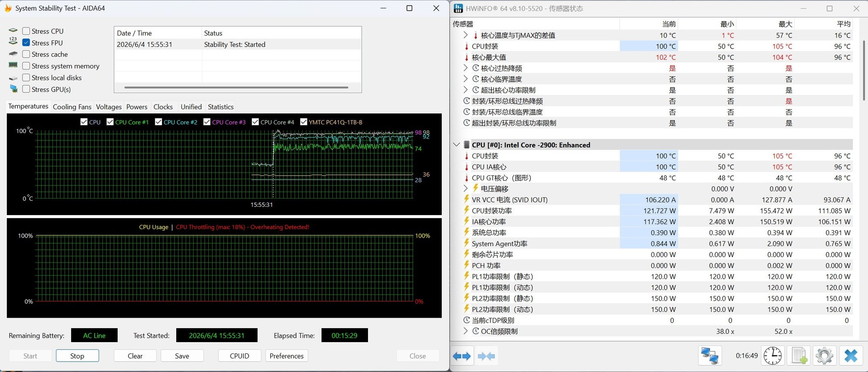Uncheck the Stress FPU checkbox
The width and height of the screenshot is (868, 372).
[26, 42]
